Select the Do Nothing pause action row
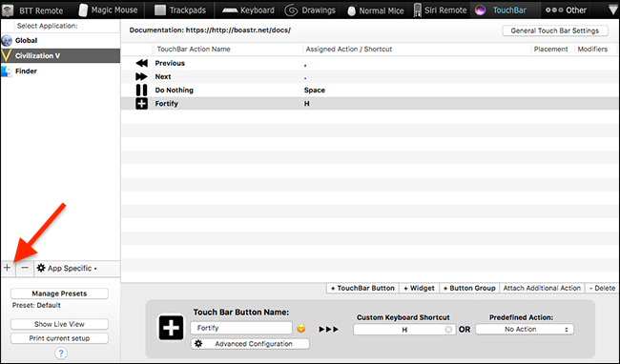This screenshot has height=364, width=620. (370, 90)
